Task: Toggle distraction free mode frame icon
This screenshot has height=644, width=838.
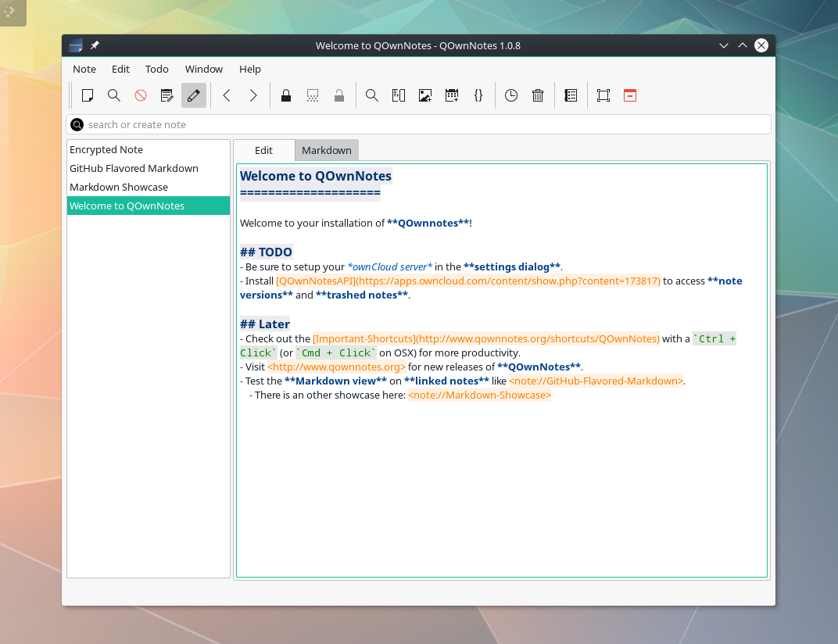Action: 603,95
